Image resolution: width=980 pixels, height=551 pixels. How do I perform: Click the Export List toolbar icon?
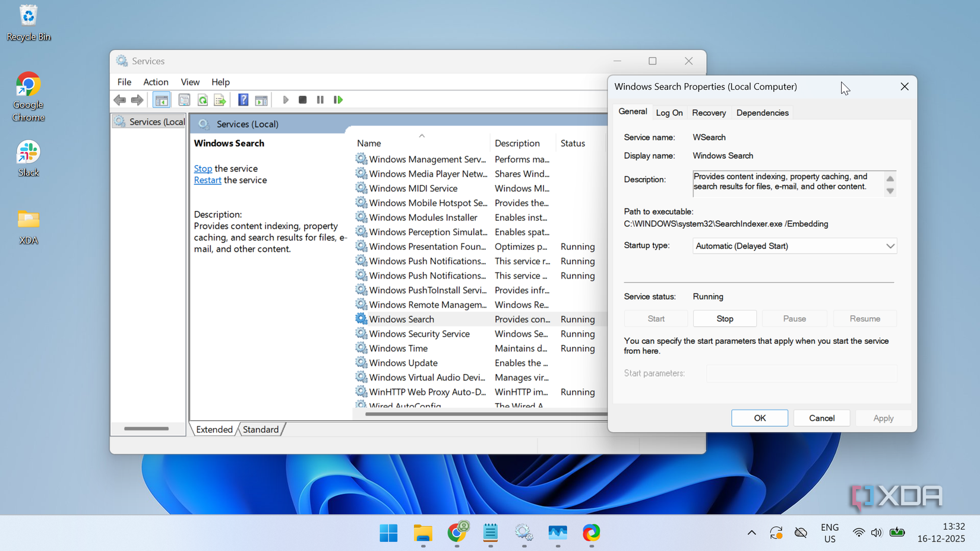coord(220,99)
